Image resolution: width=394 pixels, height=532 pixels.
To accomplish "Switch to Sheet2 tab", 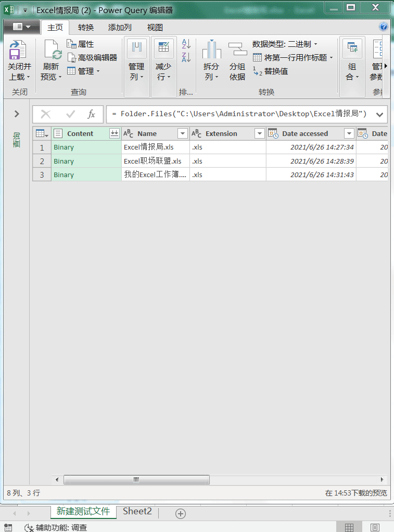I will [137, 511].
